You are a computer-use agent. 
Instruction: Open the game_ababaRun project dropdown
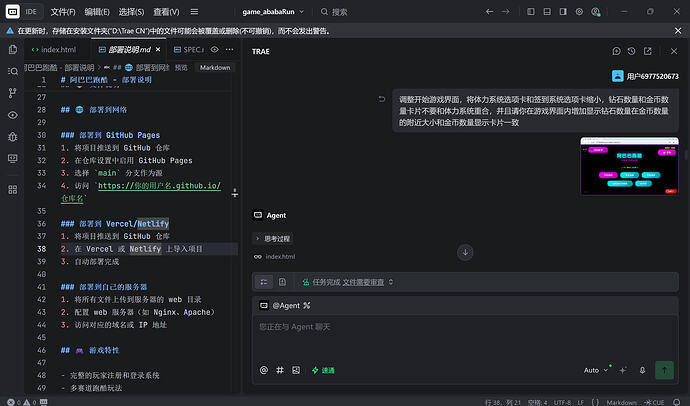(x=273, y=12)
